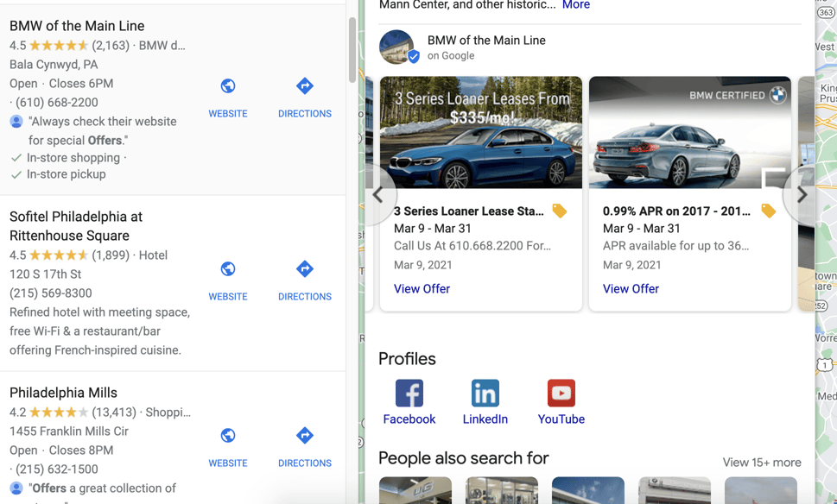The height and width of the screenshot is (504, 837).
Task: Click the left carousel arrow for offers
Action: [x=378, y=196]
